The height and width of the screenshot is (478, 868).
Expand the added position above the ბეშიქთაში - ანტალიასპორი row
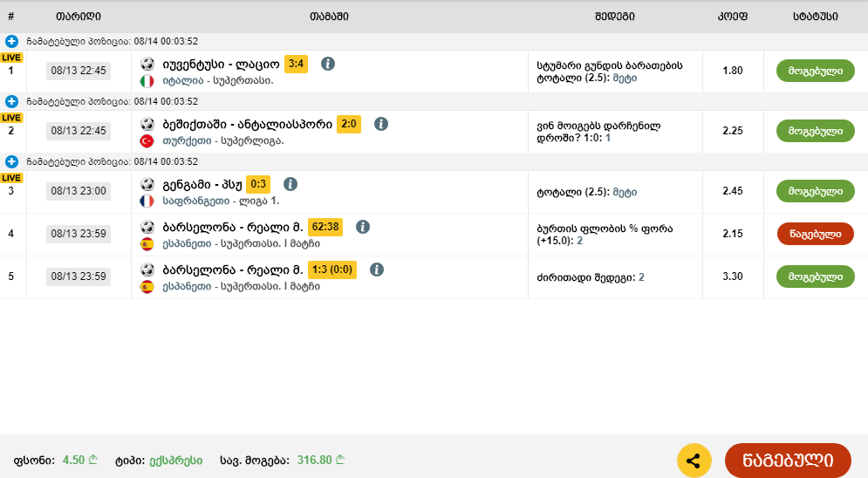coord(11,102)
